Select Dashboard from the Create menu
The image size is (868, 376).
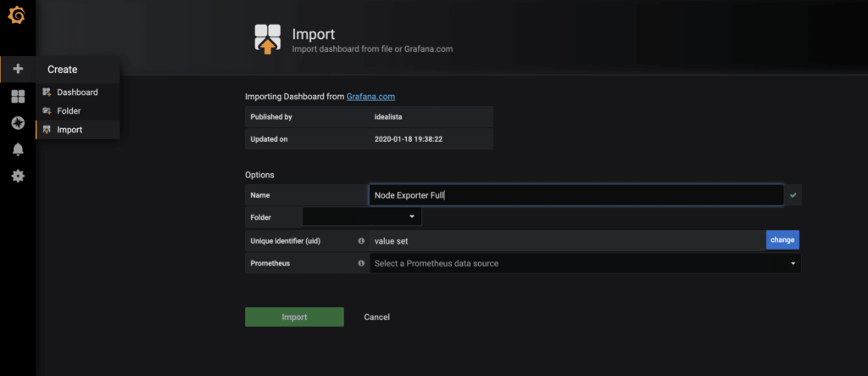(77, 92)
